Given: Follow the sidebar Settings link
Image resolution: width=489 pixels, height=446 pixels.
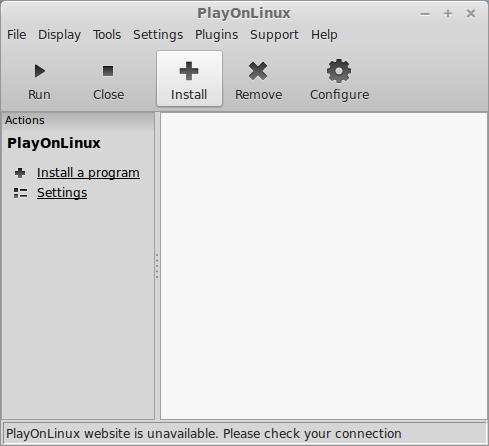Looking at the screenshot, I should 62,193.
